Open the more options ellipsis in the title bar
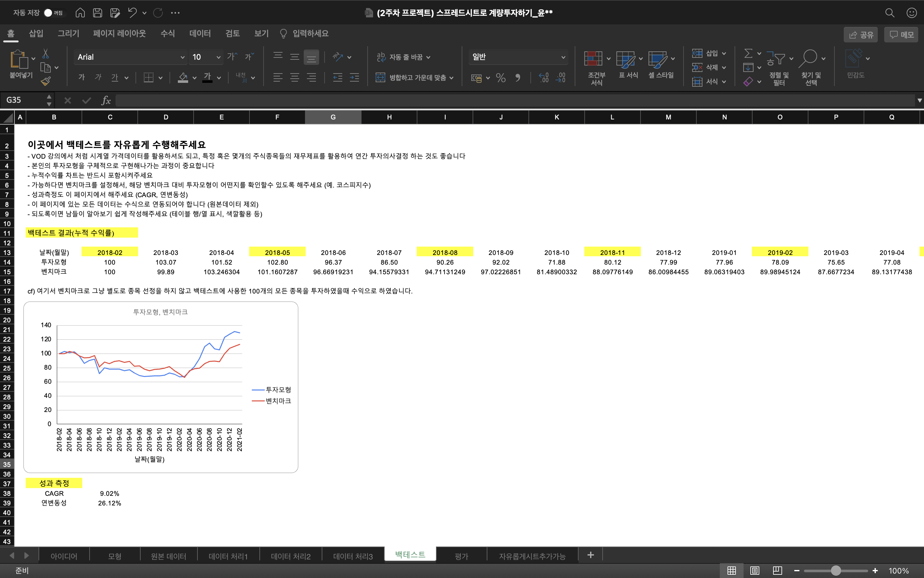The image size is (924, 578). tap(175, 13)
